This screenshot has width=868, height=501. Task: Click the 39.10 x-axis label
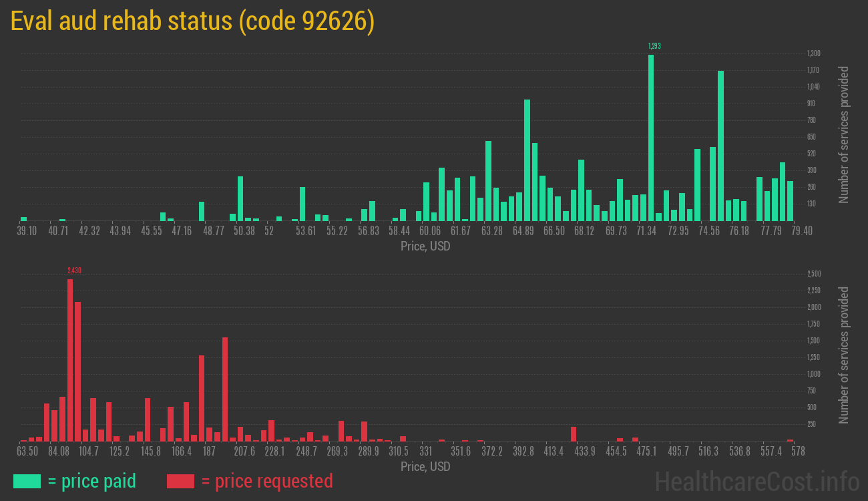(27, 230)
